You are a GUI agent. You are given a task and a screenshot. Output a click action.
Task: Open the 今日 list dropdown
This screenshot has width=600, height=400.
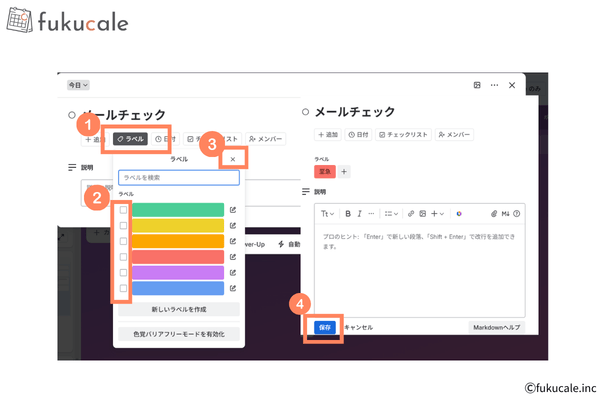79,85
